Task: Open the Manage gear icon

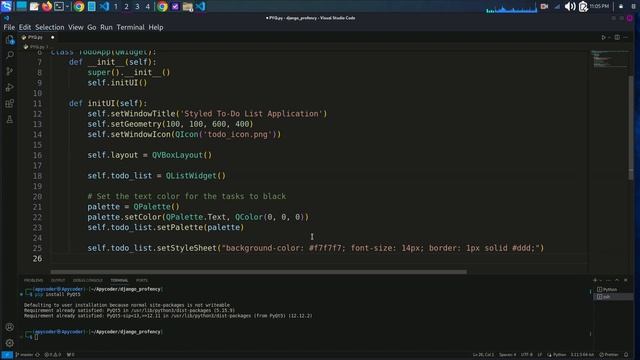Action: coord(10,343)
